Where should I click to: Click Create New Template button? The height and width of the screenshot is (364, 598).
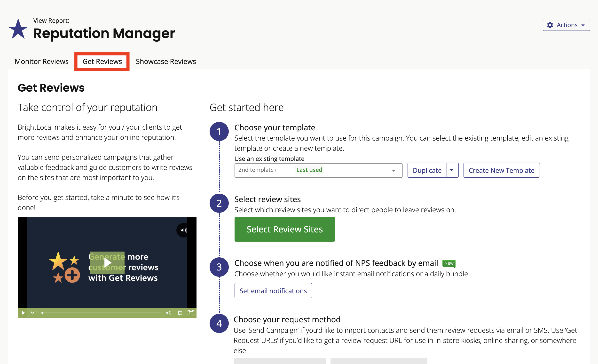[501, 170]
